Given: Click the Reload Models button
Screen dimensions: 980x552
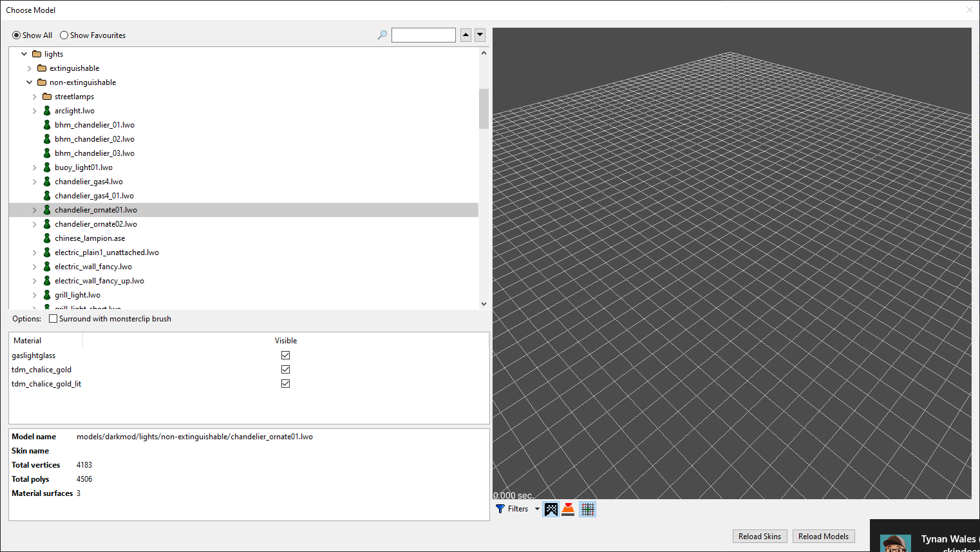Looking at the screenshot, I should [x=823, y=537].
